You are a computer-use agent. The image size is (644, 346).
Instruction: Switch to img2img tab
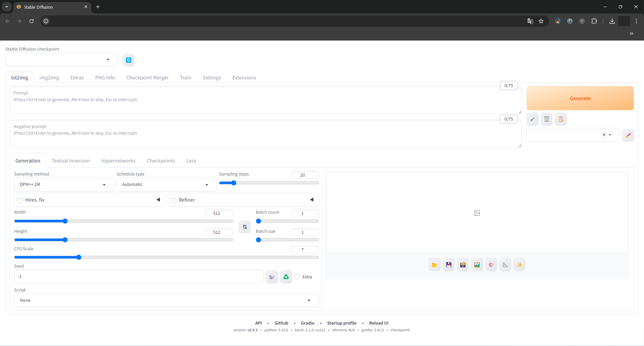point(49,78)
